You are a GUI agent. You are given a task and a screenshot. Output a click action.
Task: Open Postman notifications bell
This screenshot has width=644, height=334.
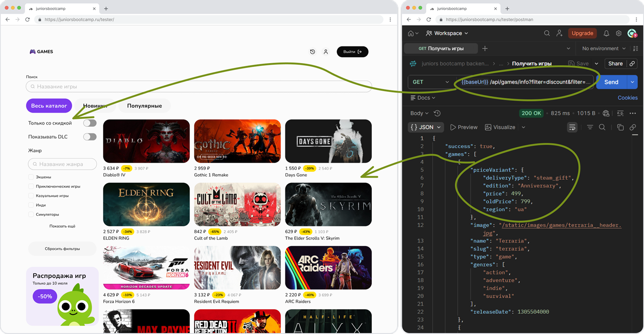pos(606,33)
